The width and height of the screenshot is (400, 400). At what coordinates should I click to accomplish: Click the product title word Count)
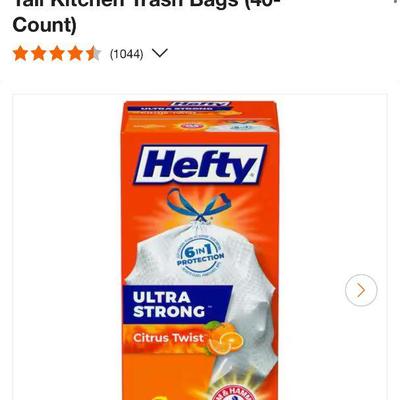tap(44, 24)
